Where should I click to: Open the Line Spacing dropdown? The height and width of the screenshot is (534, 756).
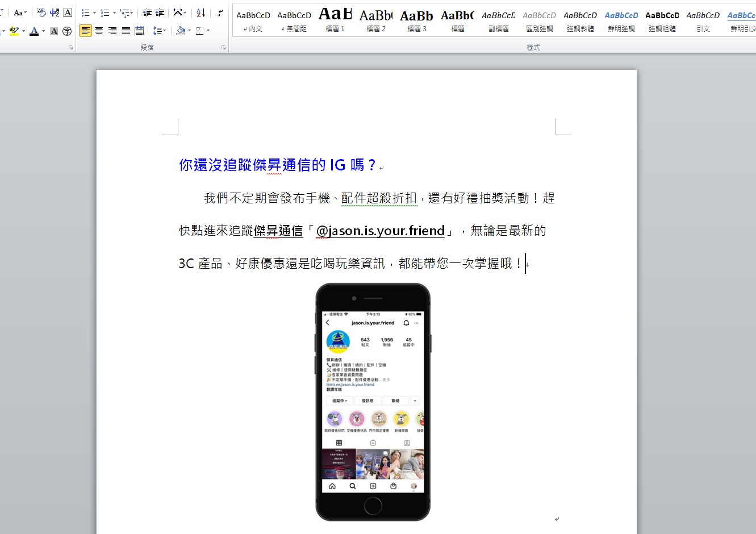(x=159, y=31)
